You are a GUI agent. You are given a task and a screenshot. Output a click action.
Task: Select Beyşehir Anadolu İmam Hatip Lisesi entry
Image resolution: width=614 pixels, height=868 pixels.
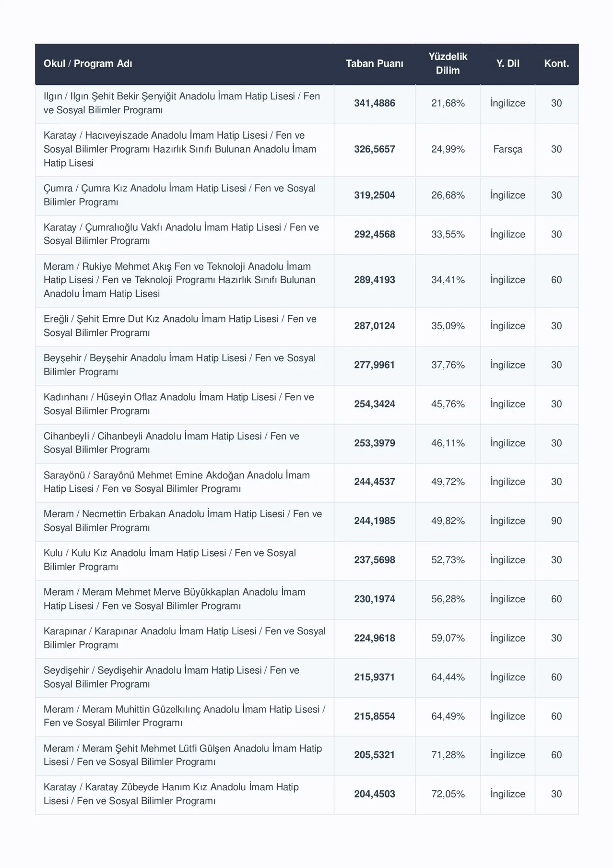click(180, 365)
